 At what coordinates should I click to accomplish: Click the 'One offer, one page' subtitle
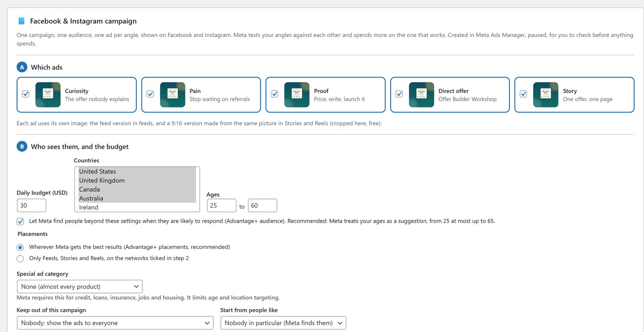click(x=588, y=99)
